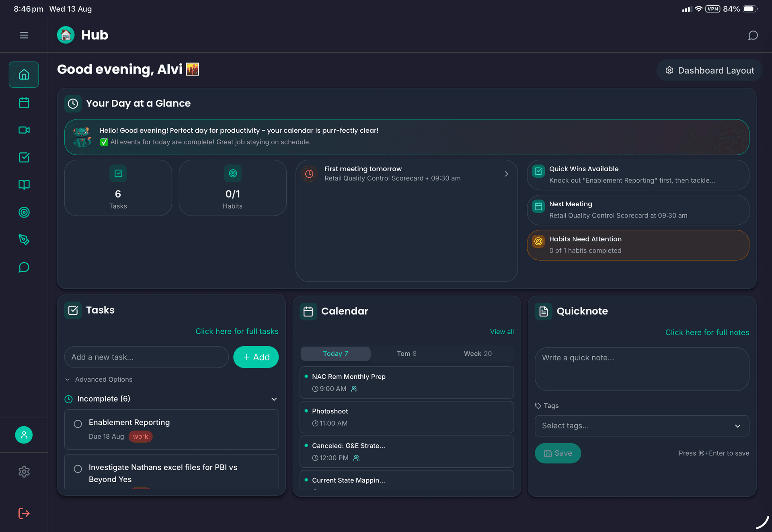
Task: Mark the Enablement Reporting task as complete
Action: click(78, 423)
